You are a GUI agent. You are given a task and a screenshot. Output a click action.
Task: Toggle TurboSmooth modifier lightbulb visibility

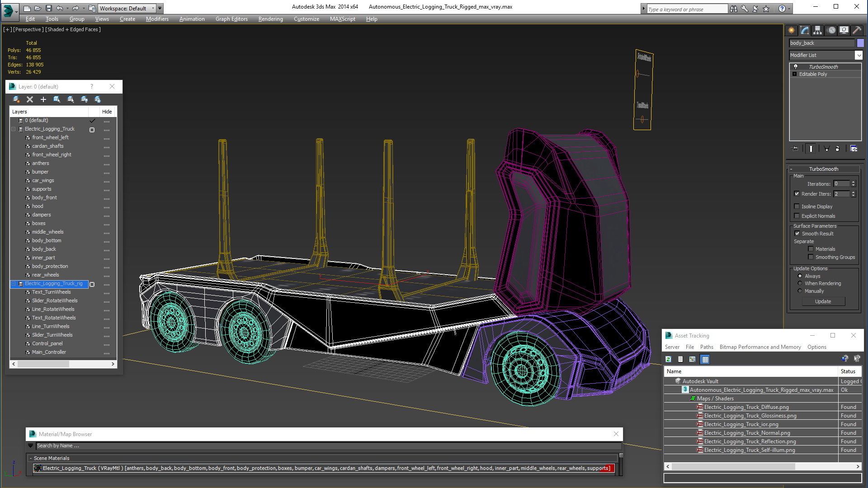pyautogui.click(x=796, y=67)
